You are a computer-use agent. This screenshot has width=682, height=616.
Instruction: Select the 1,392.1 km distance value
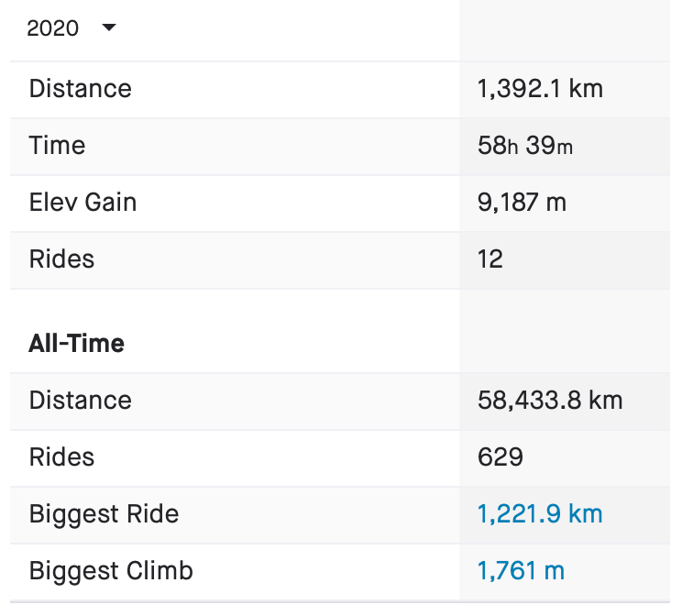pyautogui.click(x=540, y=89)
